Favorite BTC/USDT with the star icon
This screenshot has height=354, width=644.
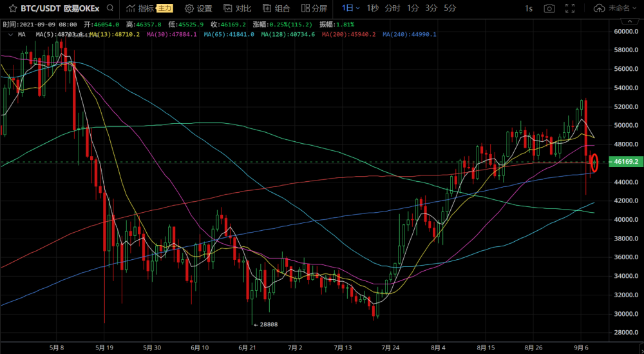click(x=13, y=8)
